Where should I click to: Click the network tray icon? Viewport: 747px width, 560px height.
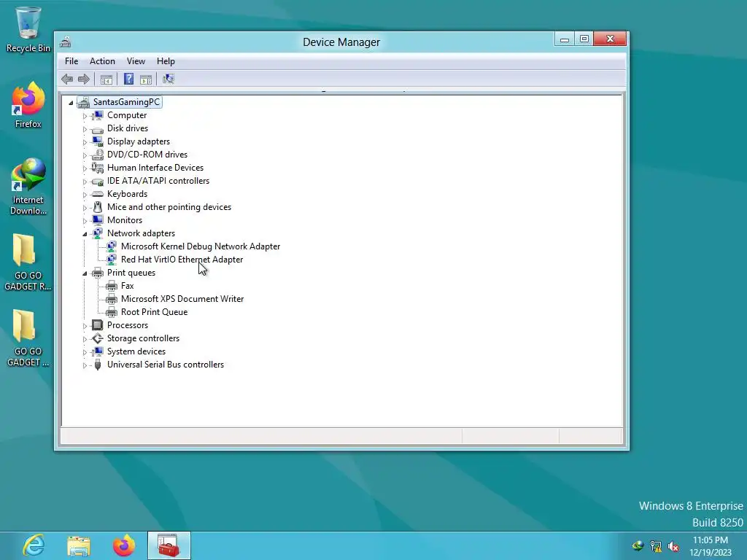[656, 546]
